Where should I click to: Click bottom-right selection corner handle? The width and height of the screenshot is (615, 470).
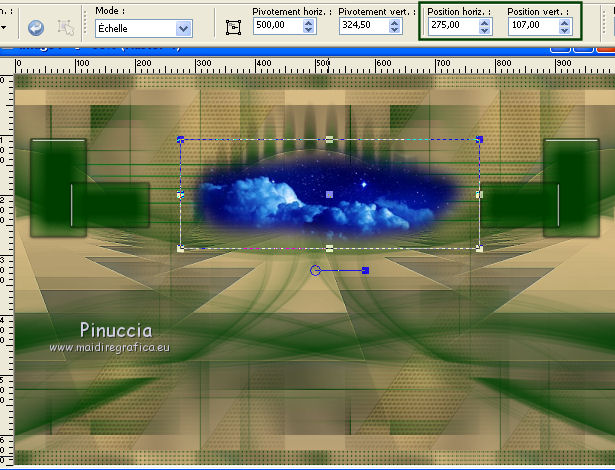pos(479,248)
